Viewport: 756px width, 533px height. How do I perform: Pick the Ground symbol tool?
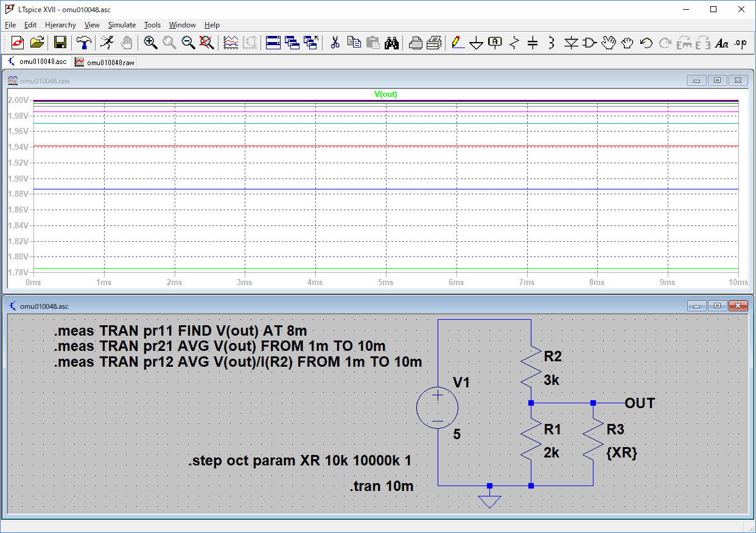pos(477,43)
